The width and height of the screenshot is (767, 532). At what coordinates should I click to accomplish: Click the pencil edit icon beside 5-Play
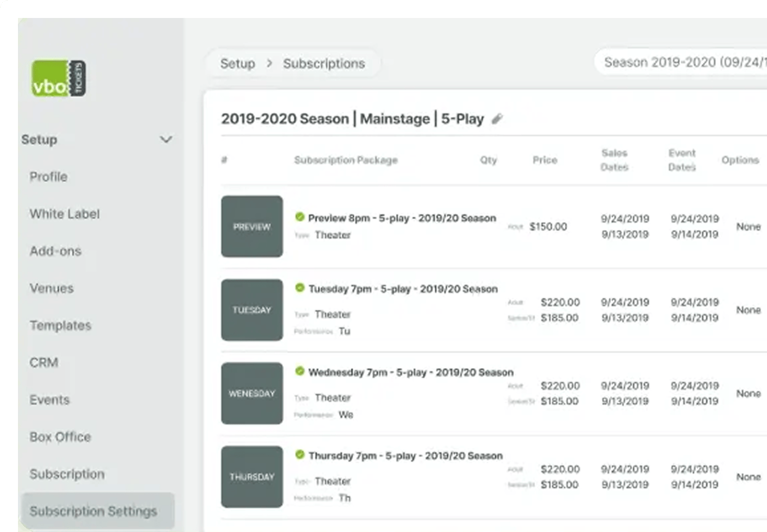point(497,119)
